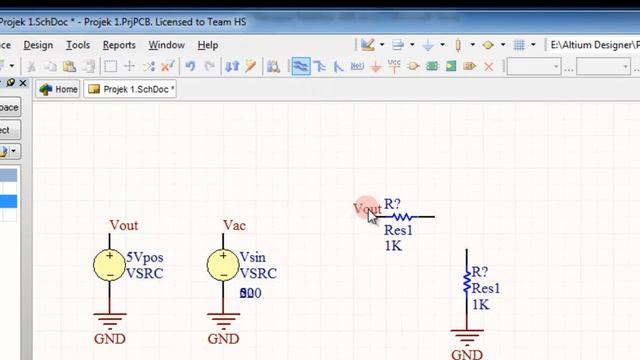This screenshot has height=360, width=640.
Task: Click the Place Part gate icon
Action: coord(413,67)
